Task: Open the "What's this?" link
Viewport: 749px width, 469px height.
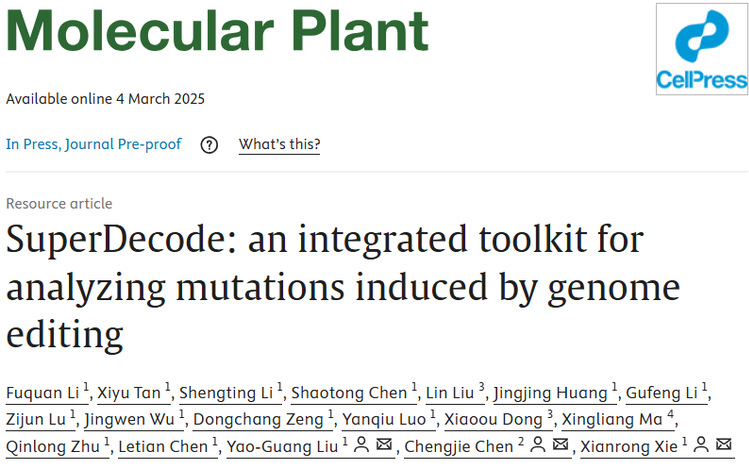Action: click(279, 144)
